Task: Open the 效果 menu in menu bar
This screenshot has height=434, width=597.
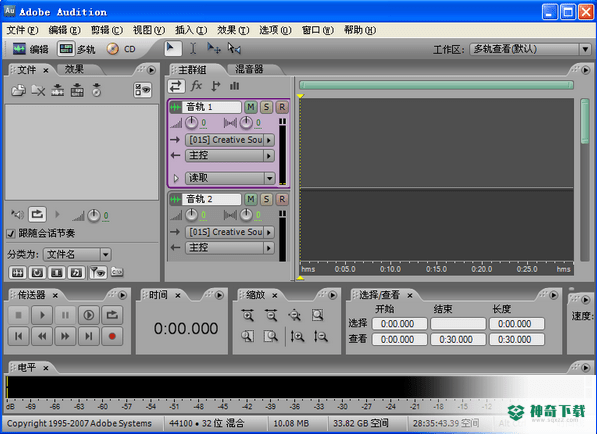Action: click(x=233, y=30)
